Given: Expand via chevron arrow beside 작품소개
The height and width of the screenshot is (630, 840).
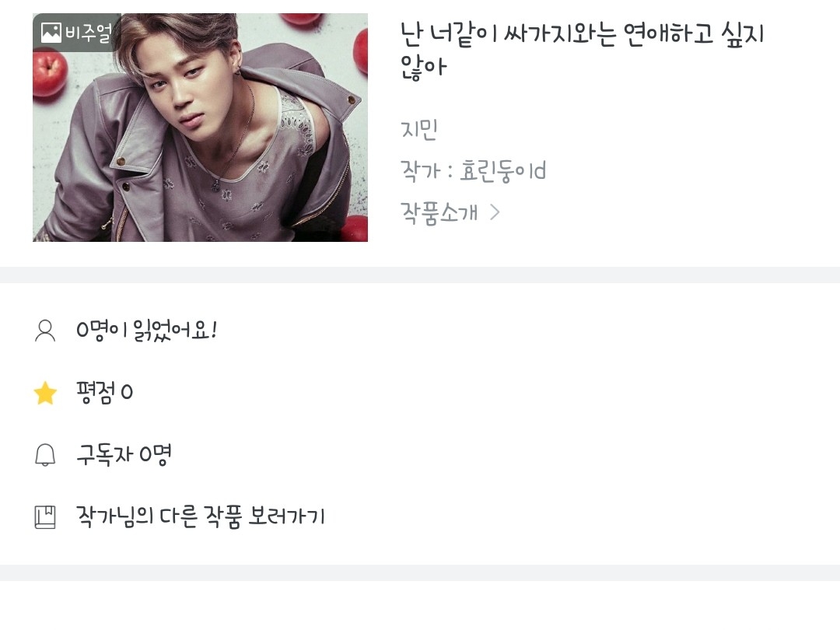Looking at the screenshot, I should pos(495,212).
